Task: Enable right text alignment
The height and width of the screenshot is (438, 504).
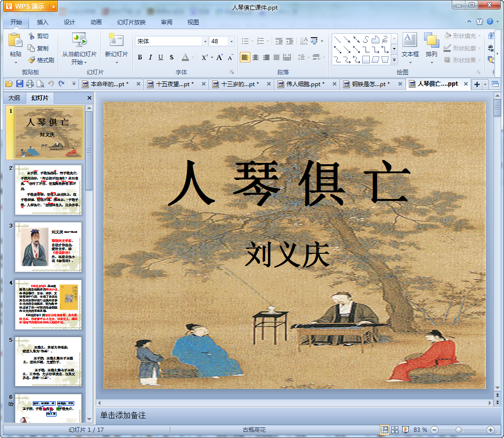Action: (x=266, y=58)
